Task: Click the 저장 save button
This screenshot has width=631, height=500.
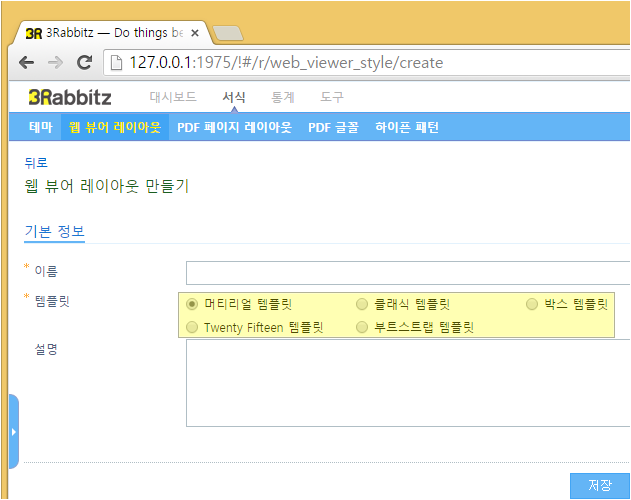Action: 600,486
